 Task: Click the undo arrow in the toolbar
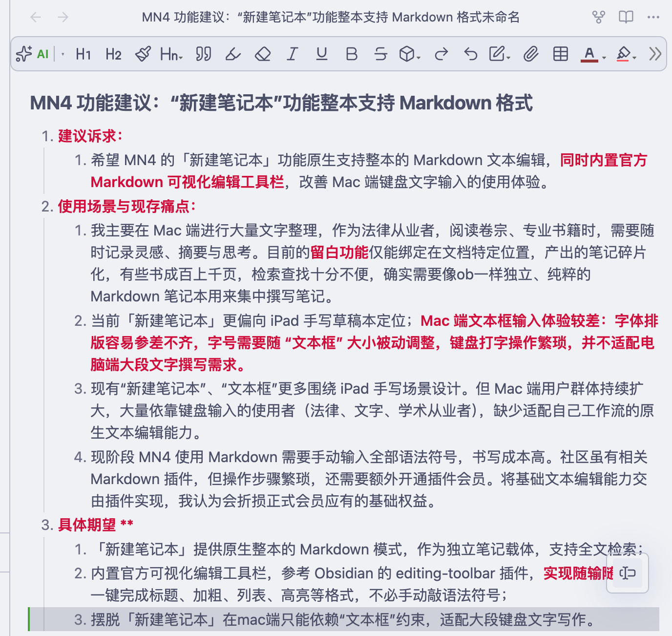[x=471, y=54]
